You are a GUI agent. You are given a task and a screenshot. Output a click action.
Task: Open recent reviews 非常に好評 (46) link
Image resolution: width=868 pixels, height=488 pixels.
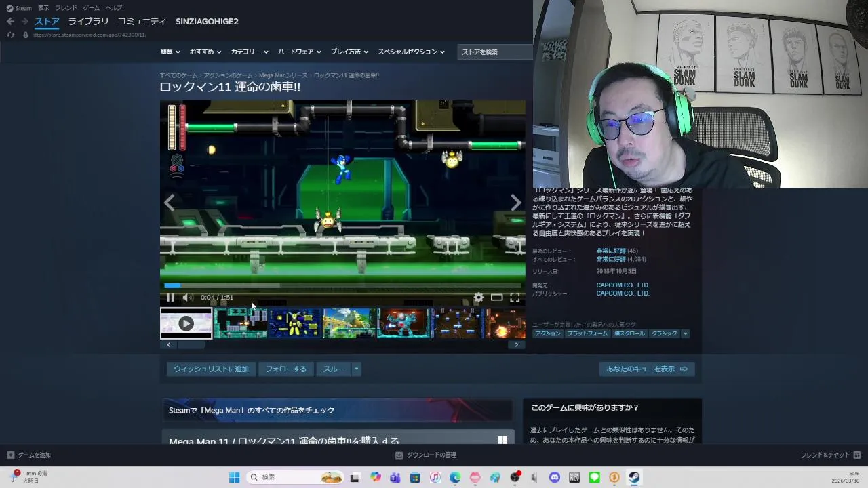616,251
